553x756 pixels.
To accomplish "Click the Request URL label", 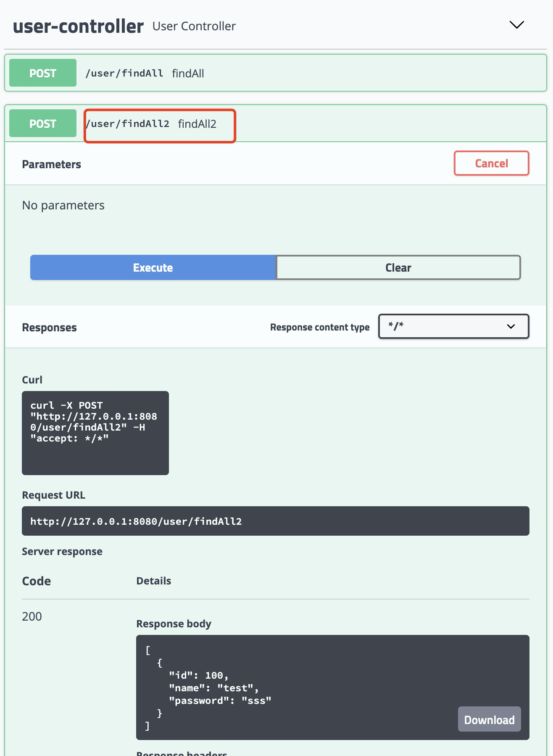I will click(x=53, y=495).
